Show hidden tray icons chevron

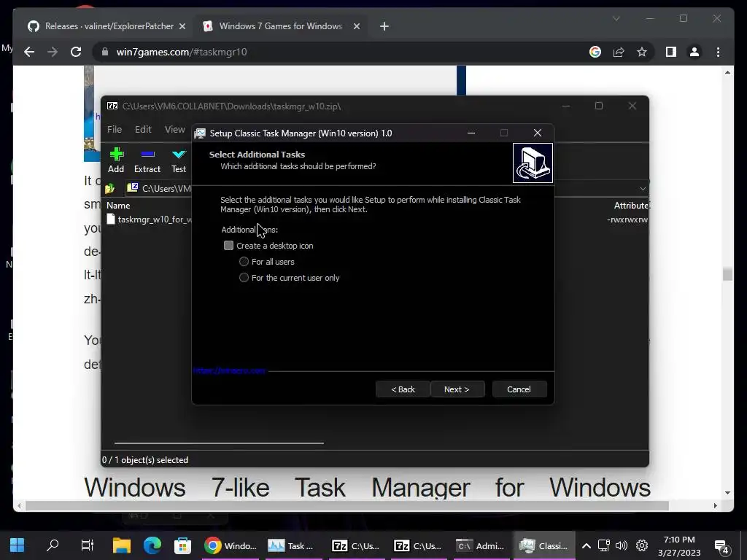[587, 545]
